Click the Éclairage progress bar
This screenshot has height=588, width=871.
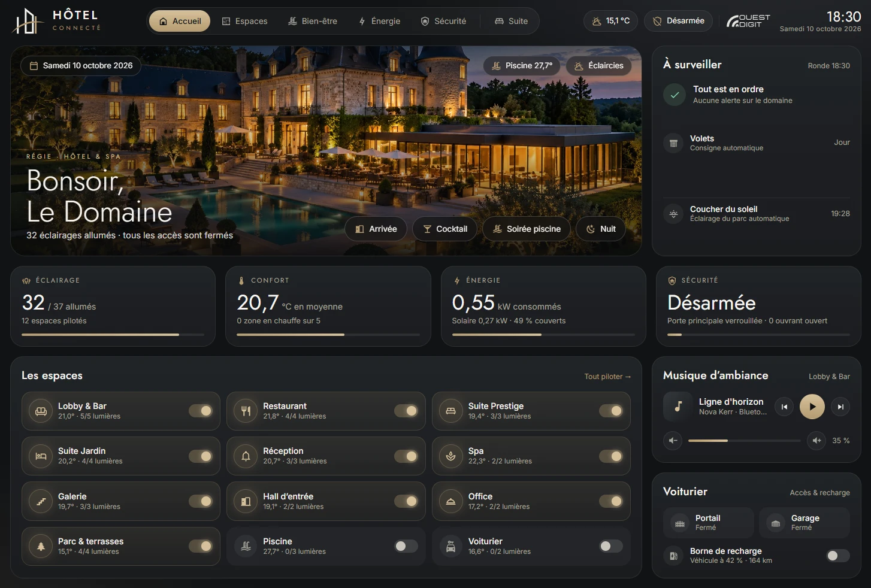point(113,335)
